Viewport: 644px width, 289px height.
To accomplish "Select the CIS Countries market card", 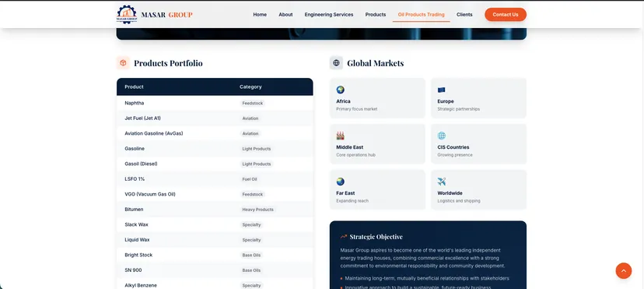I will pyautogui.click(x=478, y=144).
